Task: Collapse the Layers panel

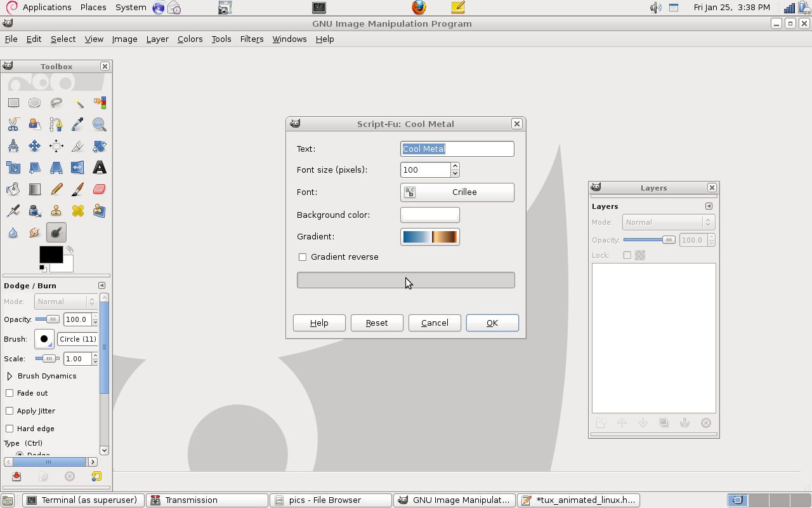Action: pos(709,206)
